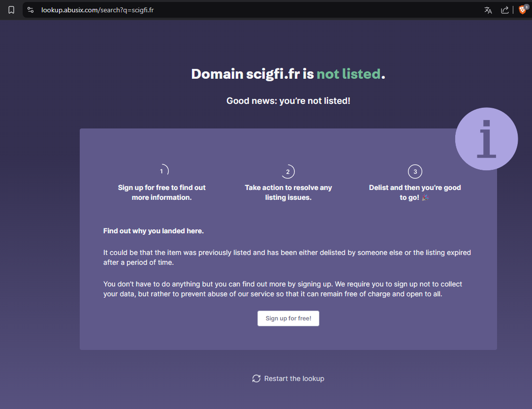Screen dimensions: 532x409
Task: Click the share icon in address bar
Action: 504,10
